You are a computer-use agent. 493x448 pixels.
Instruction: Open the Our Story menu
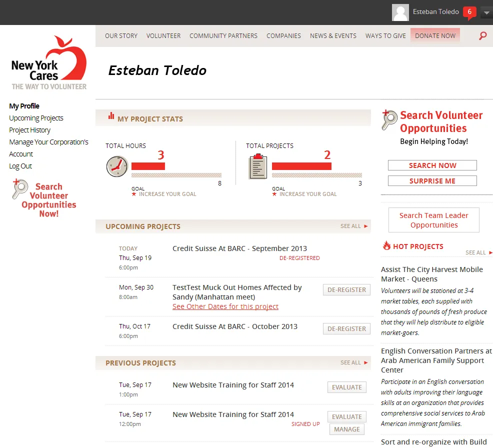(121, 36)
